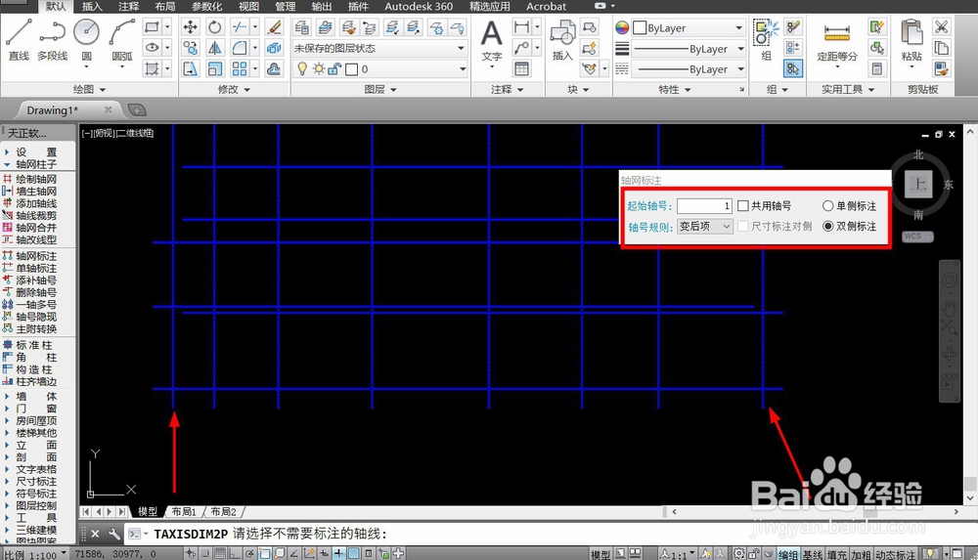The width and height of the screenshot is (978, 560).
Task: Expand the 绘图 panel
Action: 89,89
